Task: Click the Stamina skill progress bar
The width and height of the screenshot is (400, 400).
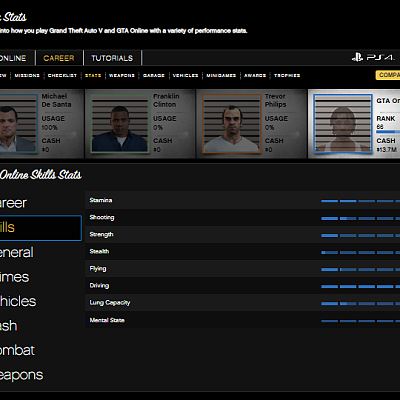Action: pyautogui.click(x=361, y=201)
